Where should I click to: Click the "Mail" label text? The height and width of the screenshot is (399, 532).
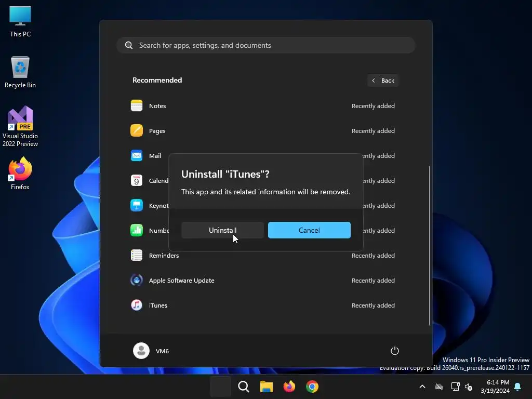[x=155, y=156]
